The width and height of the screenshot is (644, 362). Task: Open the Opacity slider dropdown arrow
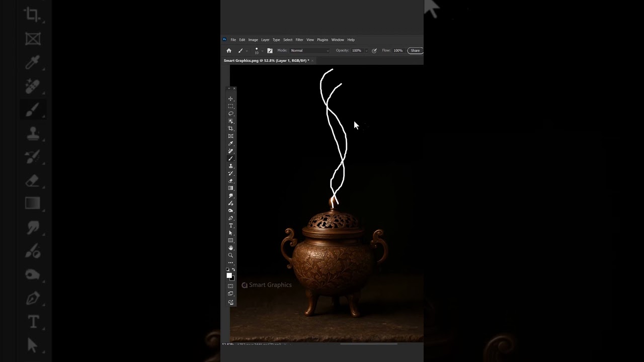point(366,50)
